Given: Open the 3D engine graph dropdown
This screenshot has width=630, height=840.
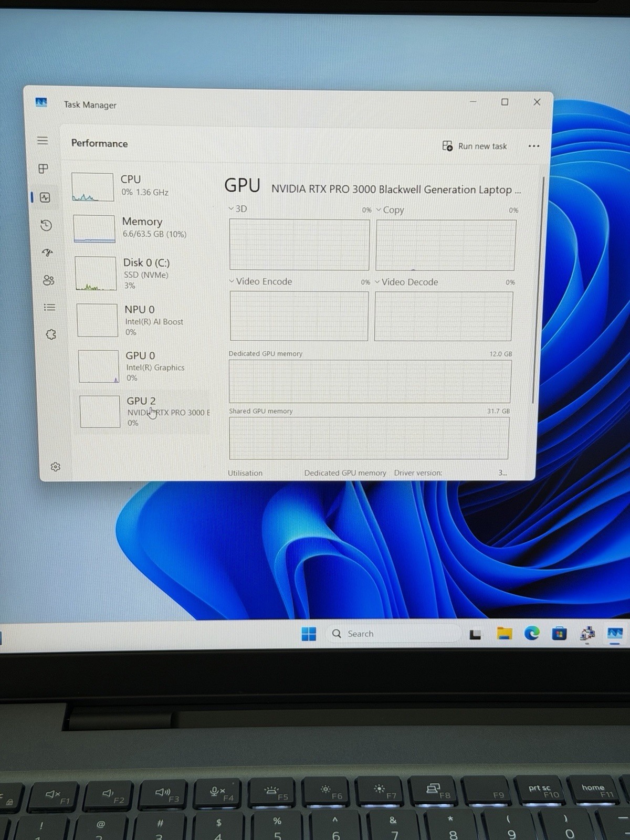Looking at the screenshot, I should 232,208.
